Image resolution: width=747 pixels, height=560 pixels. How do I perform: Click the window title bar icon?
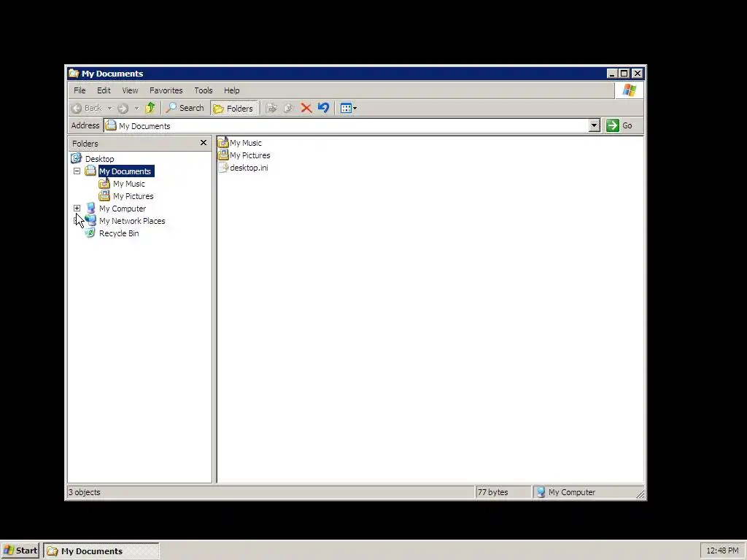click(74, 74)
